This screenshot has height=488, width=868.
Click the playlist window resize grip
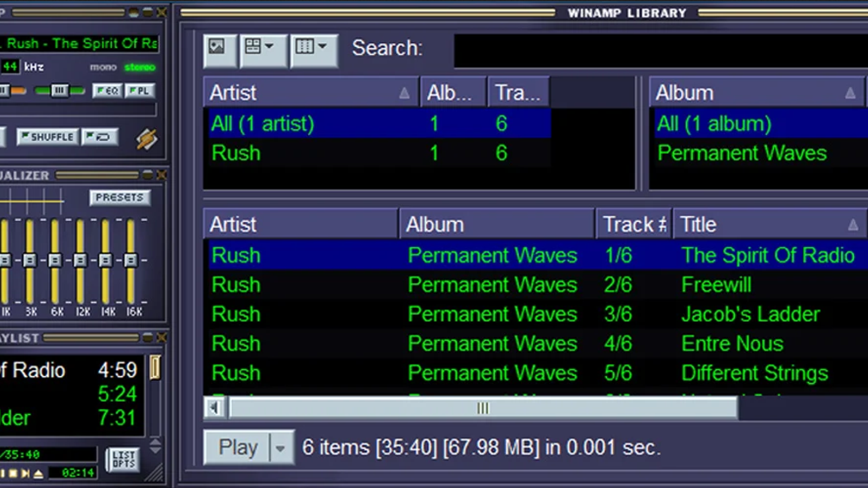155,473
